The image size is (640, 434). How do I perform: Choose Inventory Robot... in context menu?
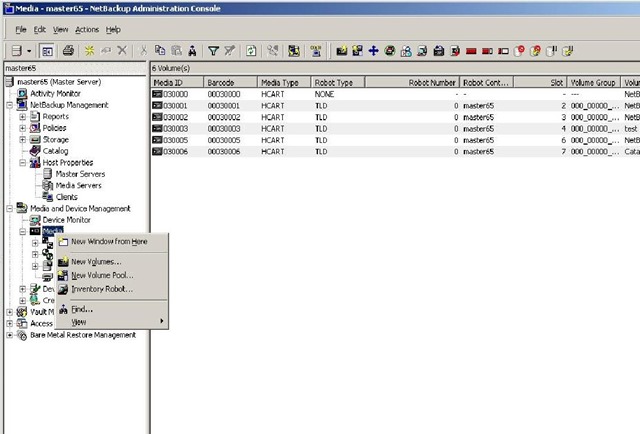click(111, 289)
